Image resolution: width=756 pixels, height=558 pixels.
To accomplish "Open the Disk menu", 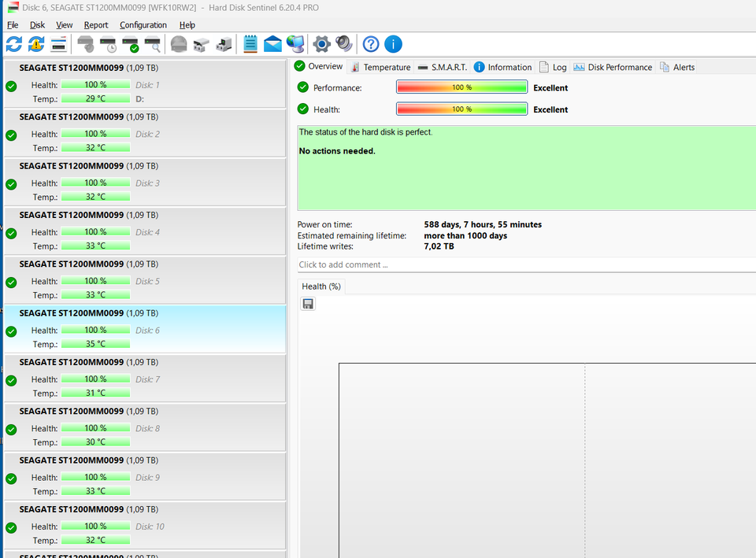I will 37,25.
